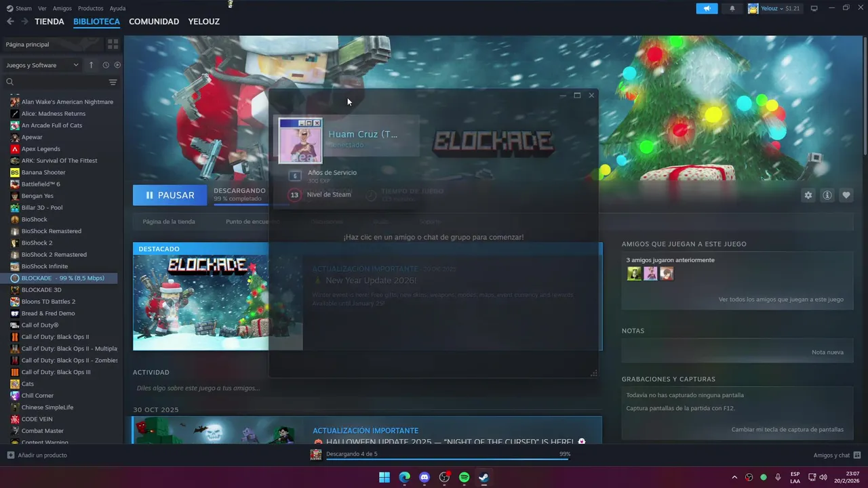Click the Nivel de Steam level 13 badge

pyautogui.click(x=294, y=195)
